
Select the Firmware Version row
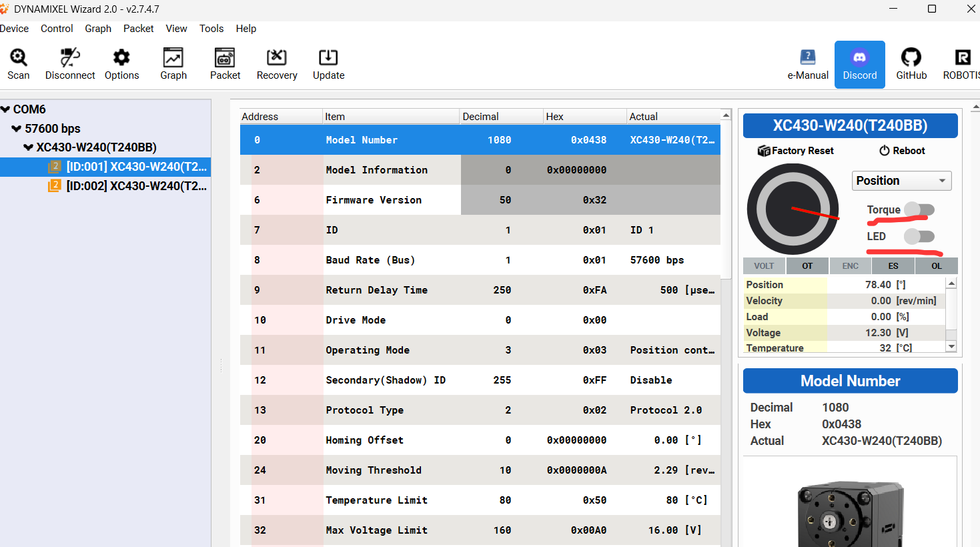[x=480, y=200]
